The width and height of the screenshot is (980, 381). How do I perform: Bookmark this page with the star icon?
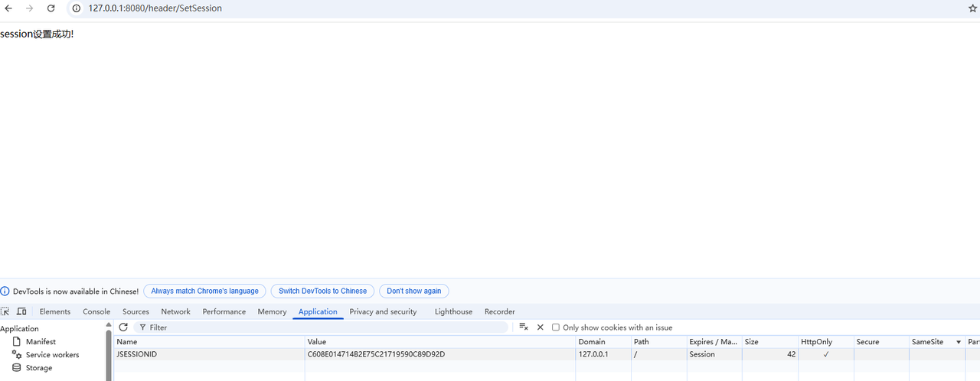973,8
